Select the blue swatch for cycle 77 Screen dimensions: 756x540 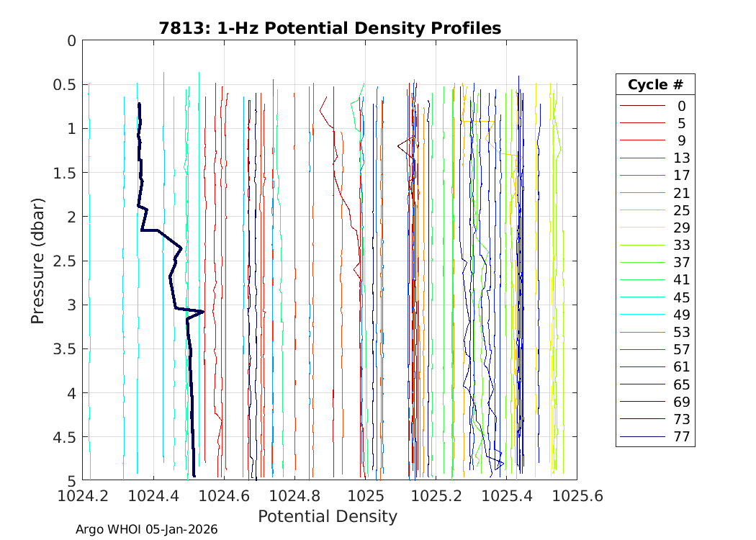[642, 437]
